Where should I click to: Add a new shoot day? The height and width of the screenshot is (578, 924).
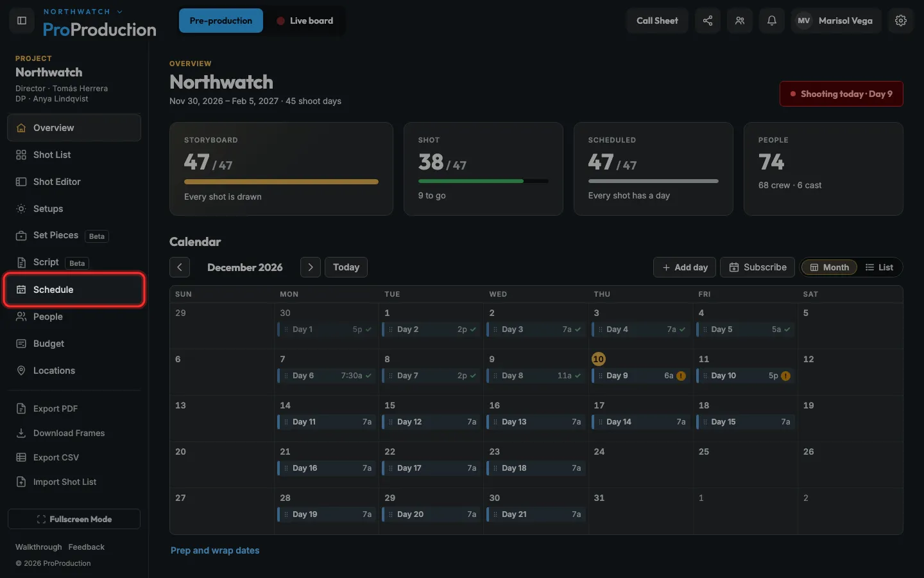tap(685, 267)
